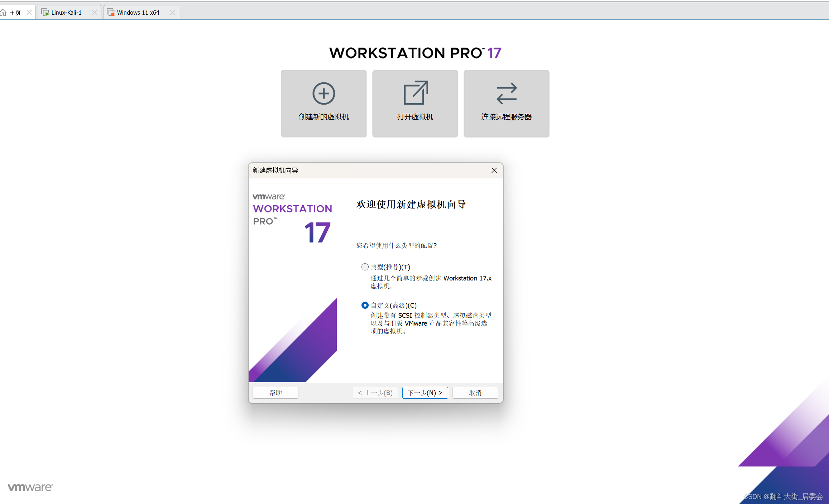829x504 pixels.
Task: Click the home icon in 主页 tab
Action: pos(4,13)
